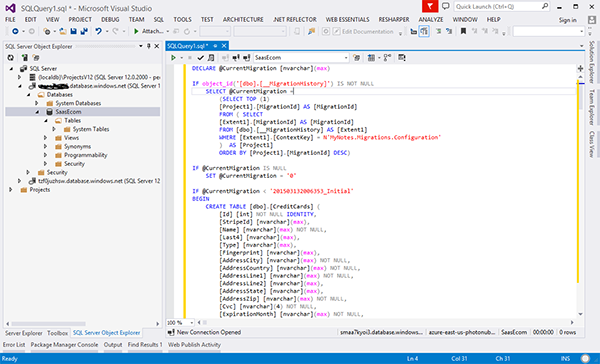Click the Include Actual Execution Plan icon
Viewport: 600px width, 364px height.
coord(387,57)
